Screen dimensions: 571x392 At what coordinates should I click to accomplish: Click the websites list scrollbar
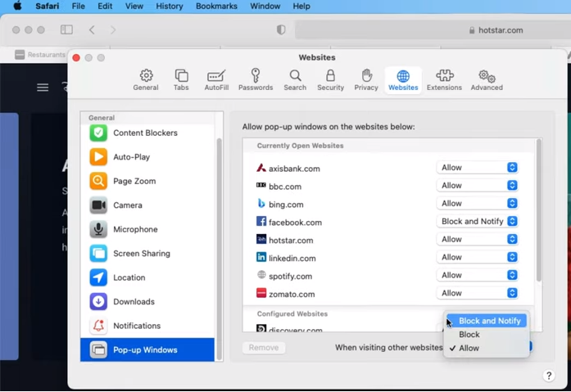coord(538,211)
